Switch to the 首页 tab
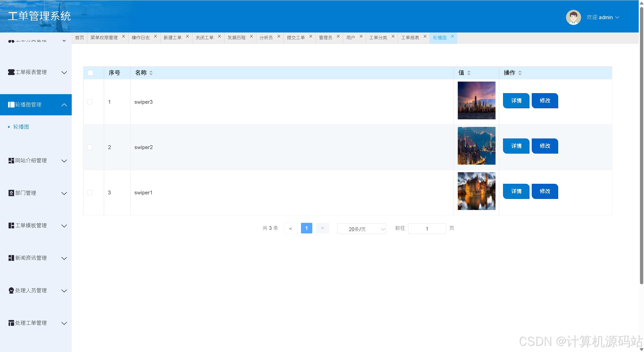644x352 pixels. point(80,38)
